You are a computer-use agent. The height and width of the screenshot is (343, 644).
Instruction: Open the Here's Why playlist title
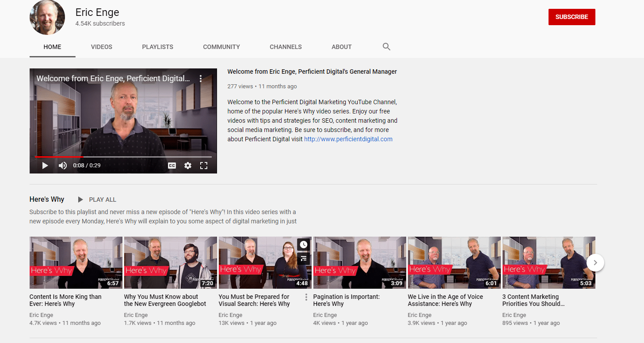pos(47,199)
